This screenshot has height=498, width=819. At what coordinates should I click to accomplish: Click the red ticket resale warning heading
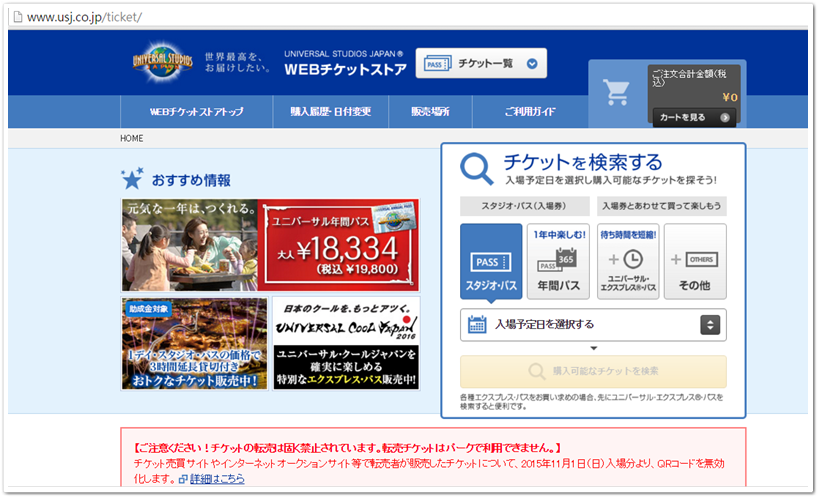347,448
